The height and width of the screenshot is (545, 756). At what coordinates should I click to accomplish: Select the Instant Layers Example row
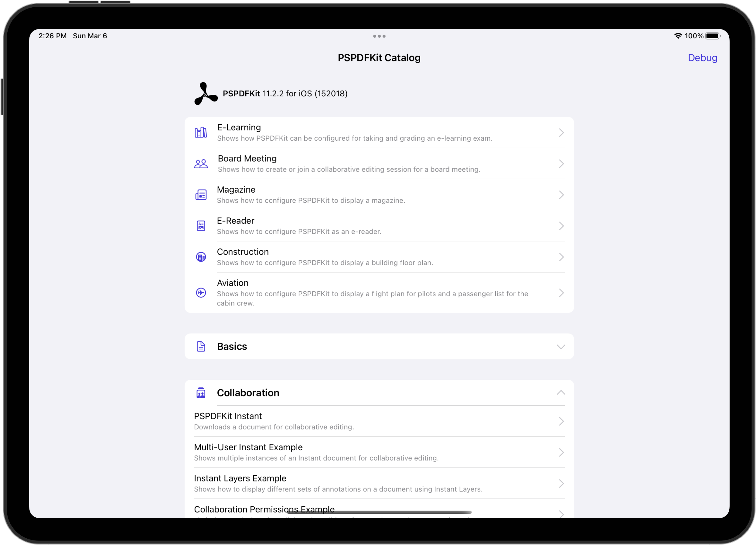(379, 484)
